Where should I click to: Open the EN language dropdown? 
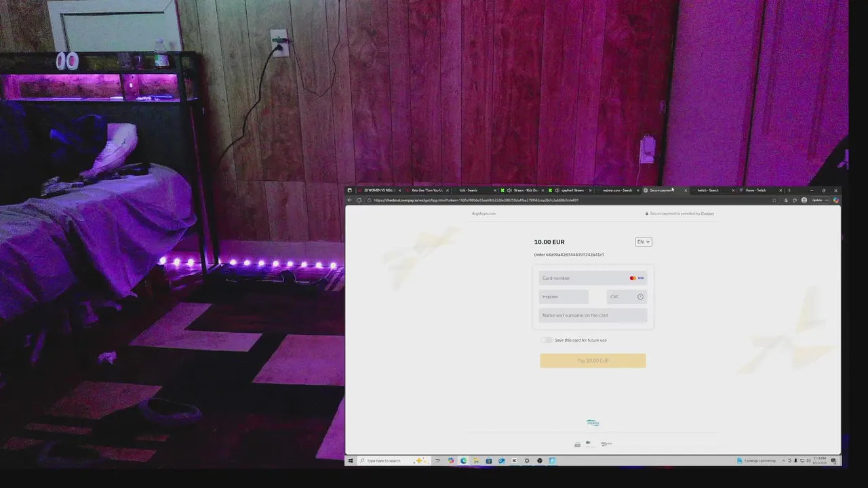(643, 242)
